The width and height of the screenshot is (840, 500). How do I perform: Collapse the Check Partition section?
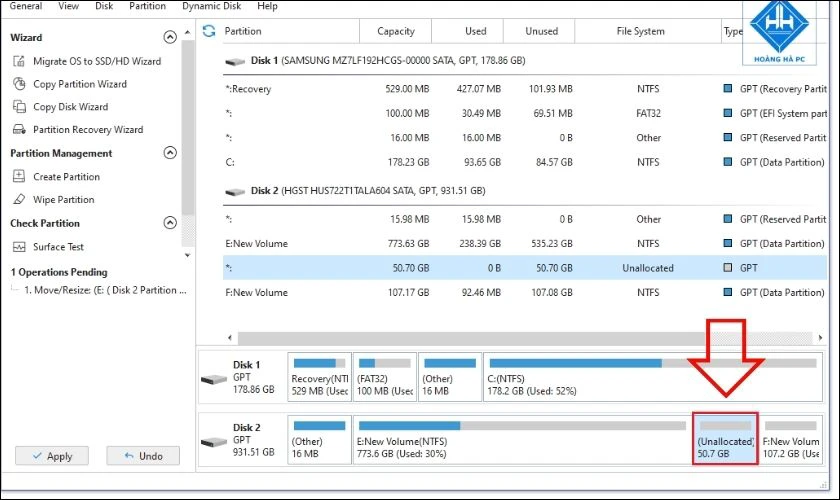click(170, 222)
